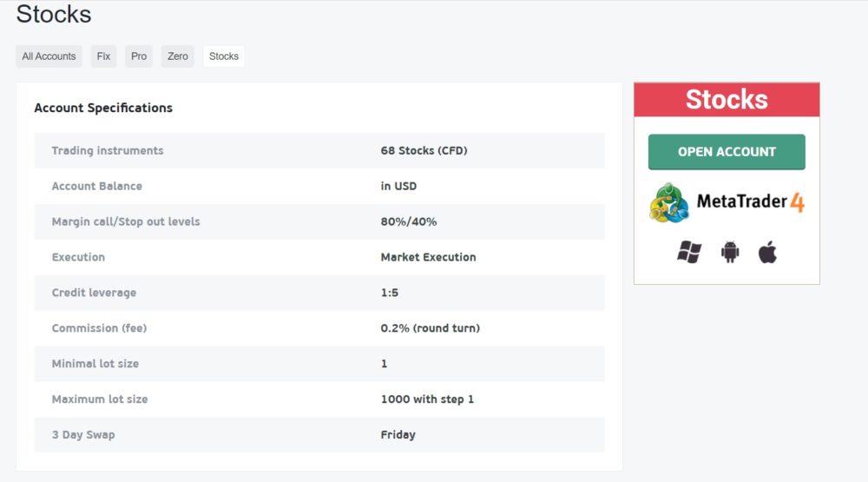Switch to the Fix account tab
Viewport: 868px width, 482px height.
click(x=103, y=56)
